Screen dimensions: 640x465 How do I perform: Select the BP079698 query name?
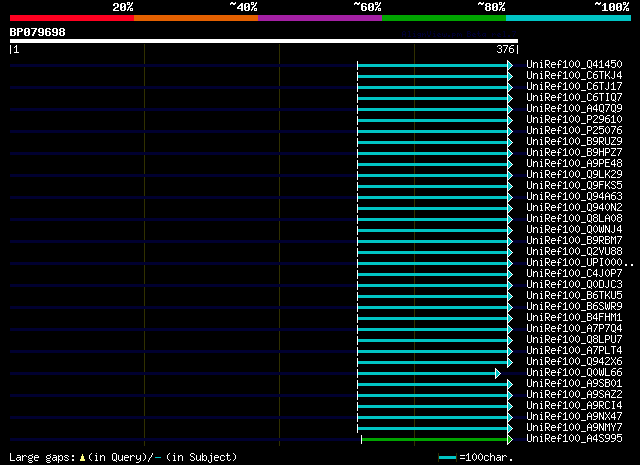(38, 32)
